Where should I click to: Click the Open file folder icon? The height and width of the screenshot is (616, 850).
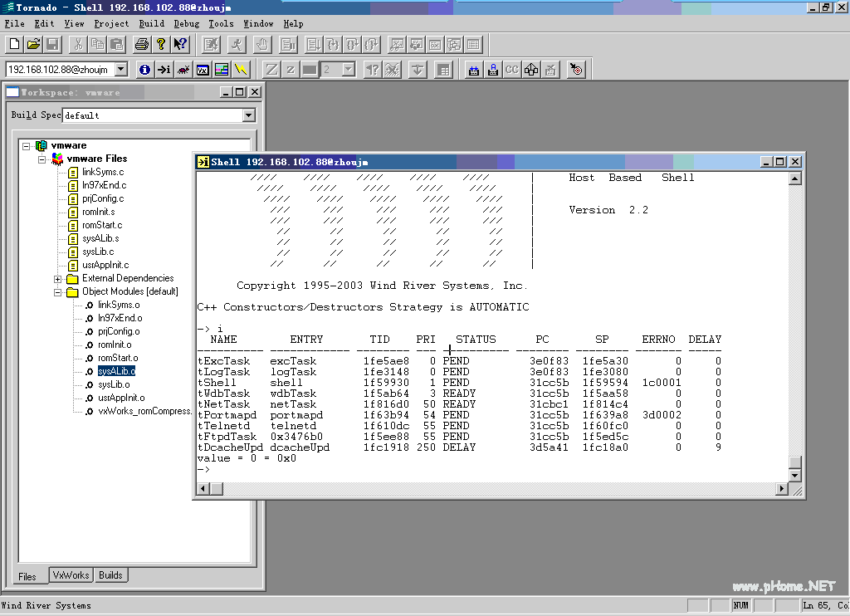(33, 45)
